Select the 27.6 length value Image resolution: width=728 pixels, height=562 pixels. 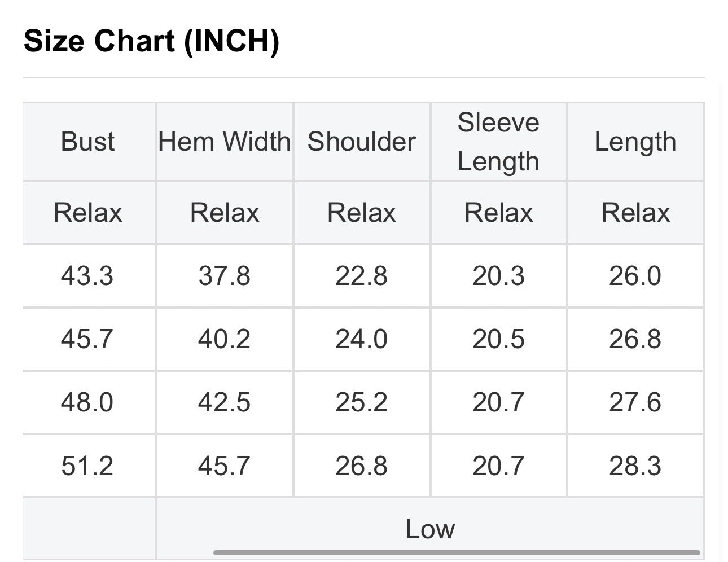635,402
